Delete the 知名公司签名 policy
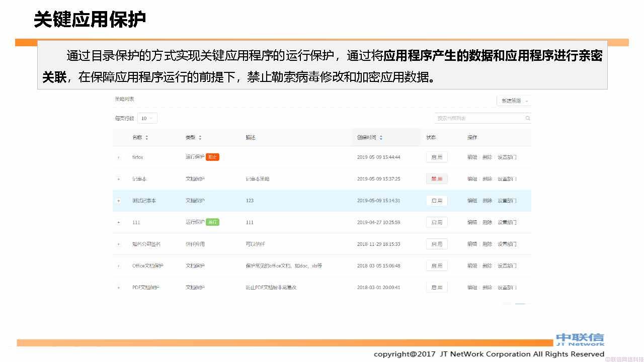The width and height of the screenshot is (644, 362). [487, 244]
